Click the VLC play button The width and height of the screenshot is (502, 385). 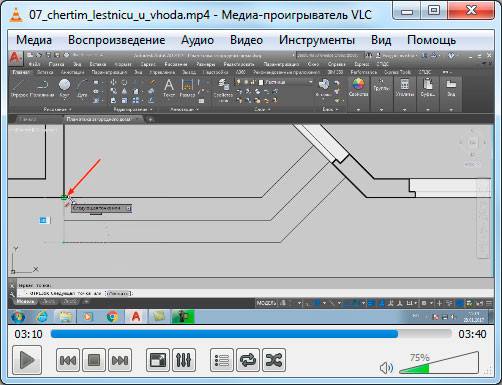tap(27, 360)
